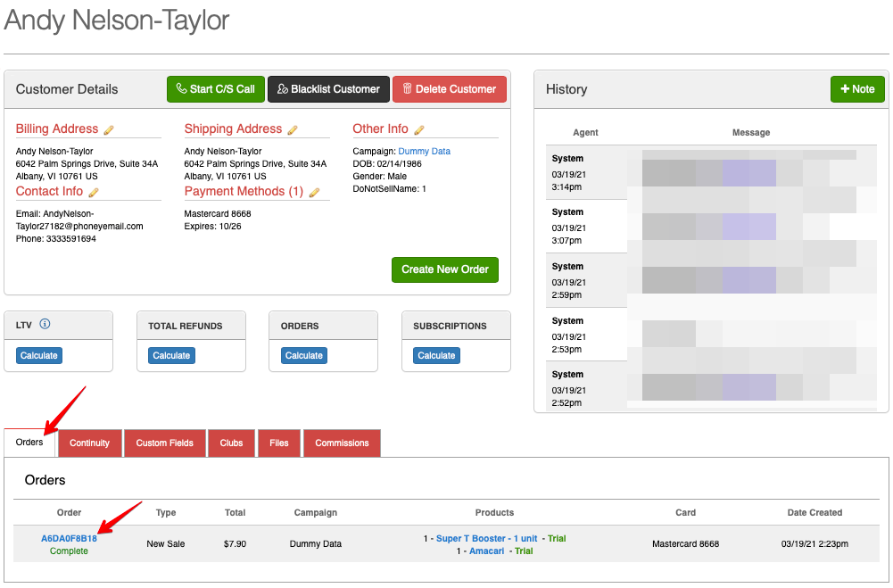Add a new history Note
Screen dimensions: 893x588
pyautogui.click(x=856, y=89)
